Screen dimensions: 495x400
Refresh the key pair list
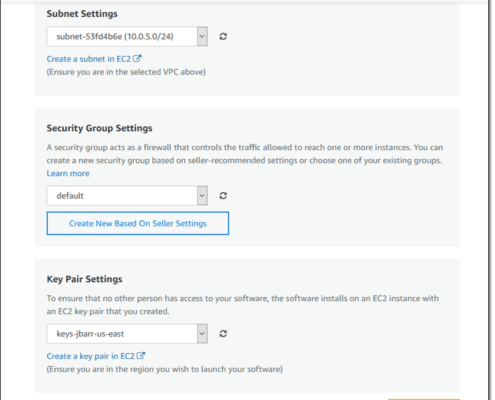[223, 334]
